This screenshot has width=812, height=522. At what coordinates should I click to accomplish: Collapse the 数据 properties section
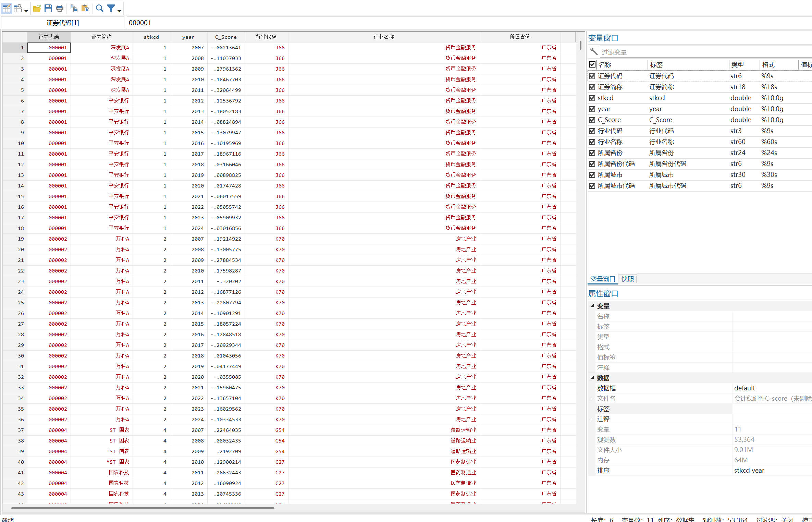pos(592,378)
